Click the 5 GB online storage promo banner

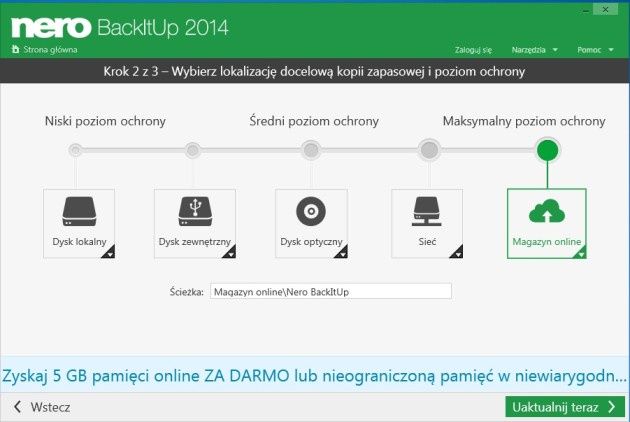coord(315,375)
